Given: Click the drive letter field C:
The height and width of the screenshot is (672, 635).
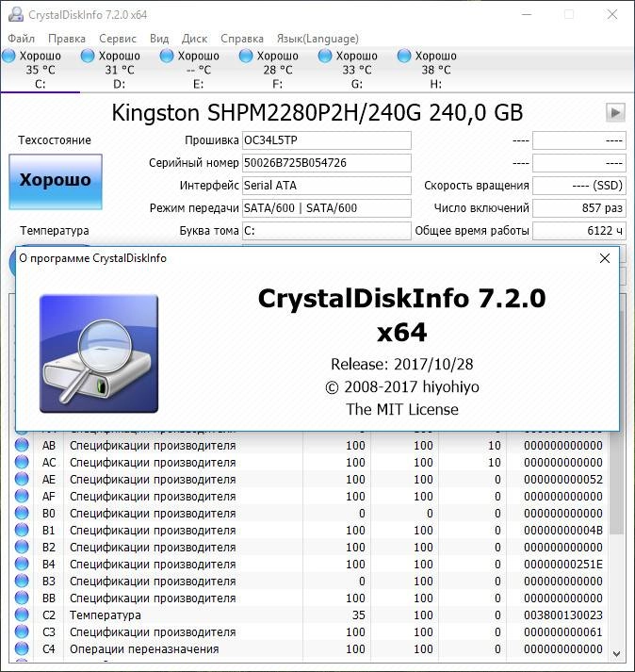Looking at the screenshot, I should [x=327, y=231].
